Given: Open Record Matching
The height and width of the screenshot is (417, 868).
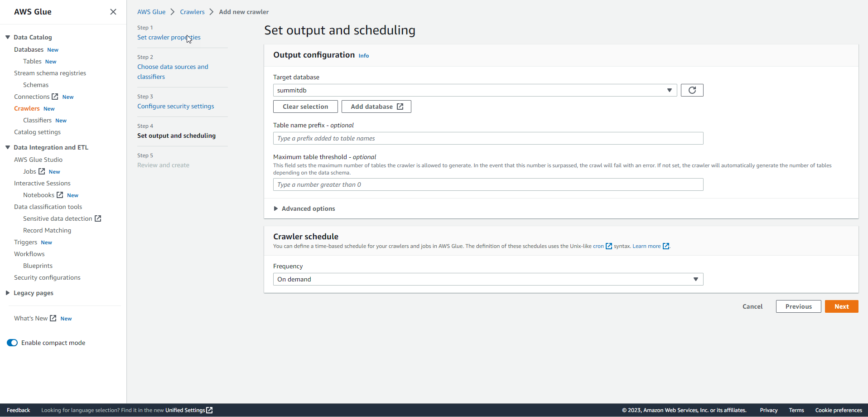Looking at the screenshot, I should (x=47, y=230).
